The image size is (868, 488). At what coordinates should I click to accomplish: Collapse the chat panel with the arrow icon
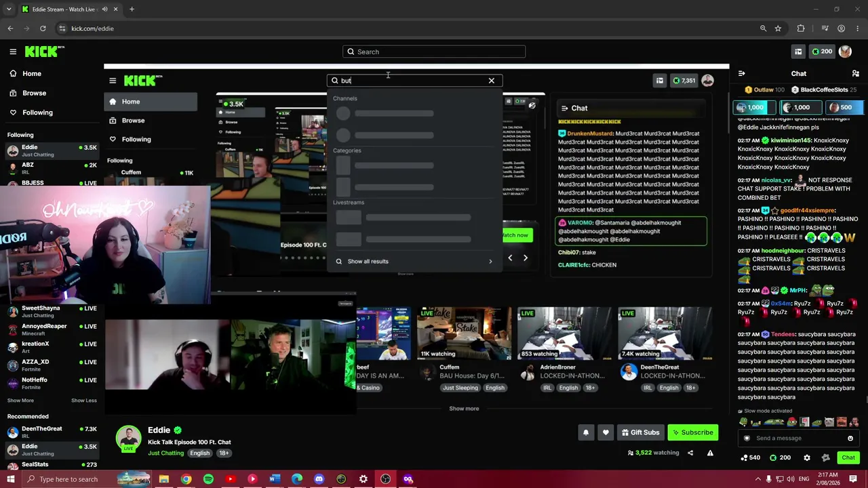741,73
